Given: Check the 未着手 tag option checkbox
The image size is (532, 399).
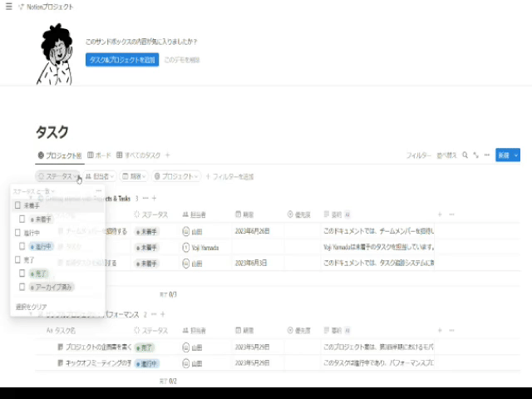Looking at the screenshot, I should coord(22,219).
